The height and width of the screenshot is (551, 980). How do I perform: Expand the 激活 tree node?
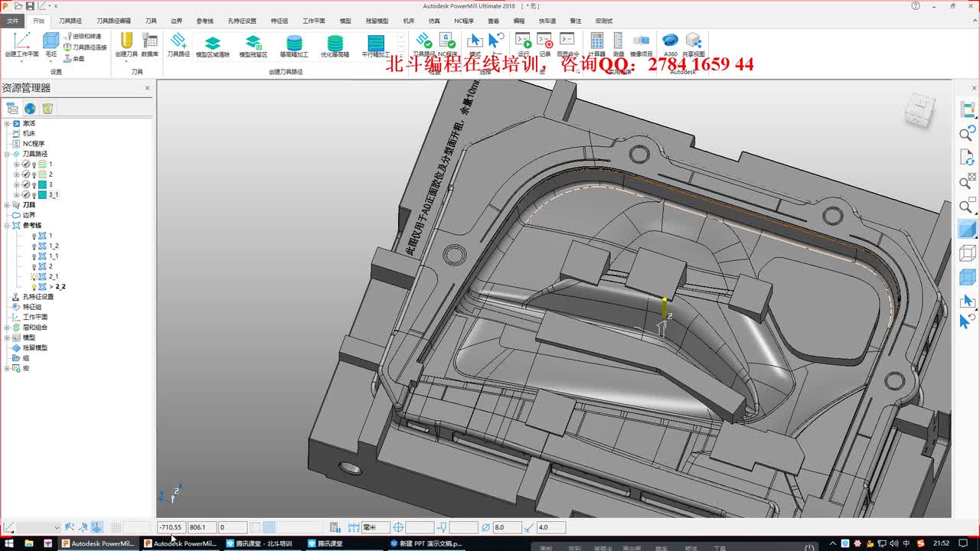point(7,123)
